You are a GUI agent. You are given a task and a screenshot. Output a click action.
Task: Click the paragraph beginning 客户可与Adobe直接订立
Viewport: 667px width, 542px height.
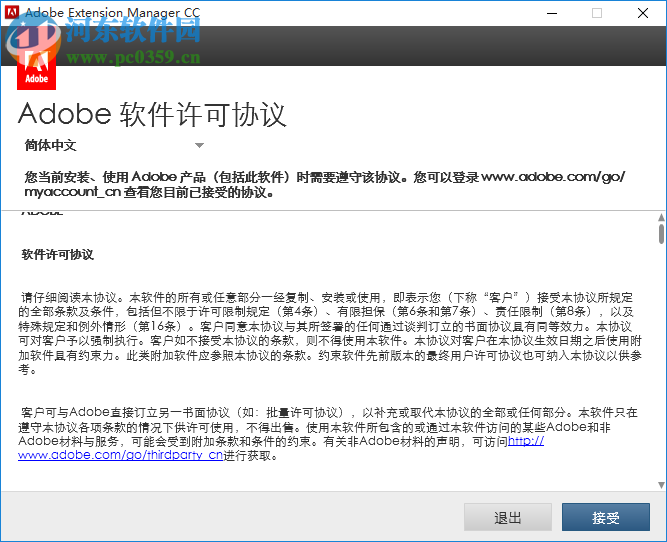[x=328, y=434]
